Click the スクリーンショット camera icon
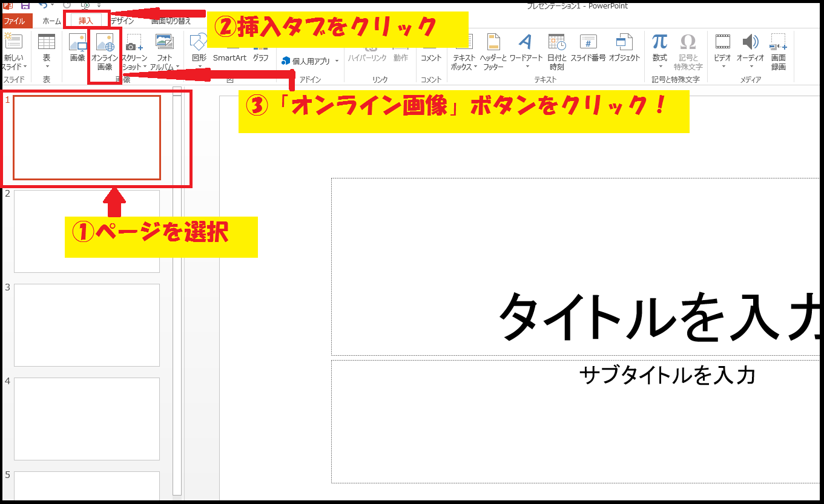824x504 pixels. pos(134,42)
